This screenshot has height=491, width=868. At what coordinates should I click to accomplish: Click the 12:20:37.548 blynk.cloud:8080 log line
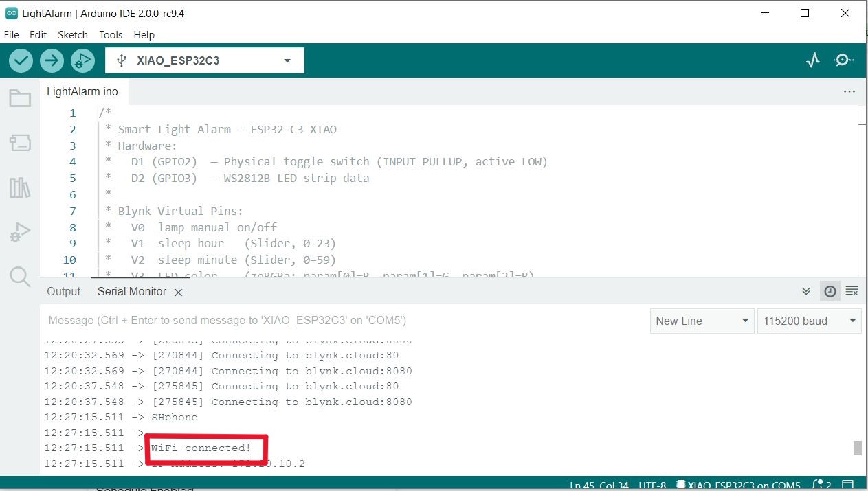click(x=228, y=402)
